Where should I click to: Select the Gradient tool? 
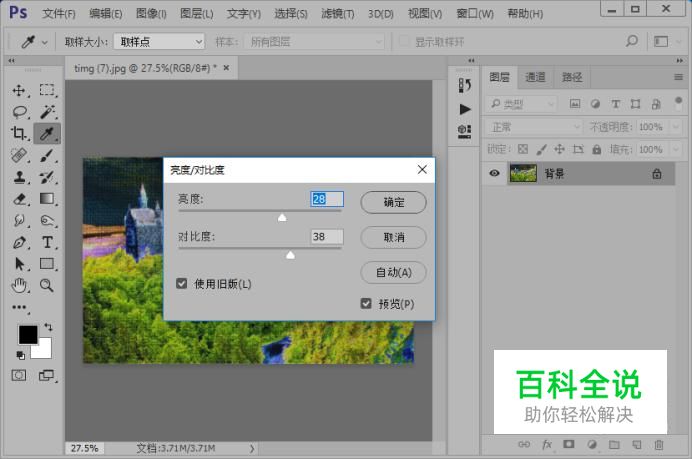(x=47, y=199)
